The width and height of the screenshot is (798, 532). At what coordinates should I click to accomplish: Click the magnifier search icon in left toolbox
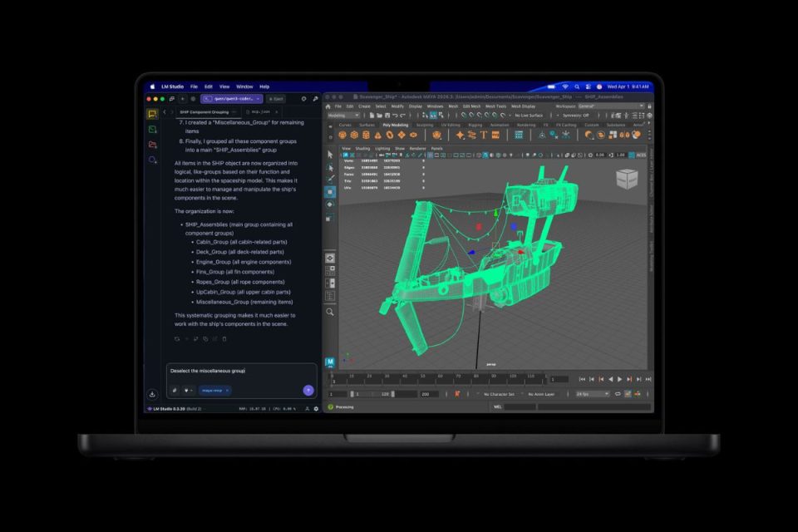[x=330, y=312]
